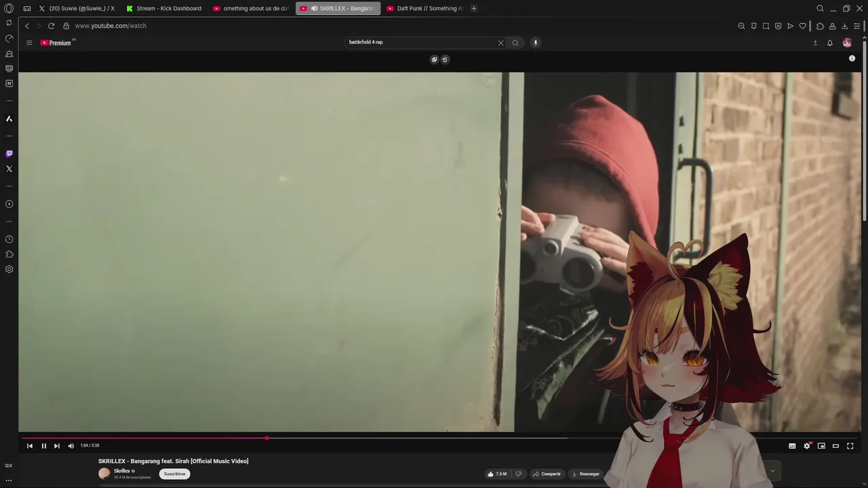
Task: Bookmark this page with heart icon
Action: click(802, 26)
